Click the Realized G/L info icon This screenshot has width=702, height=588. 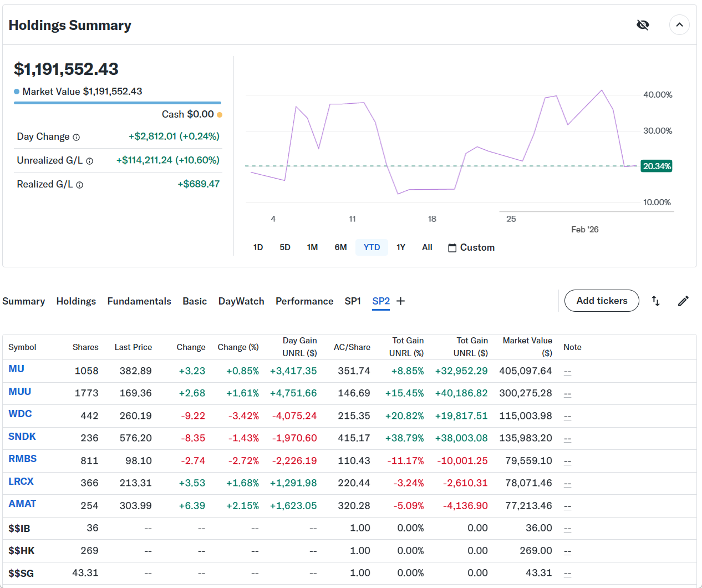click(79, 185)
